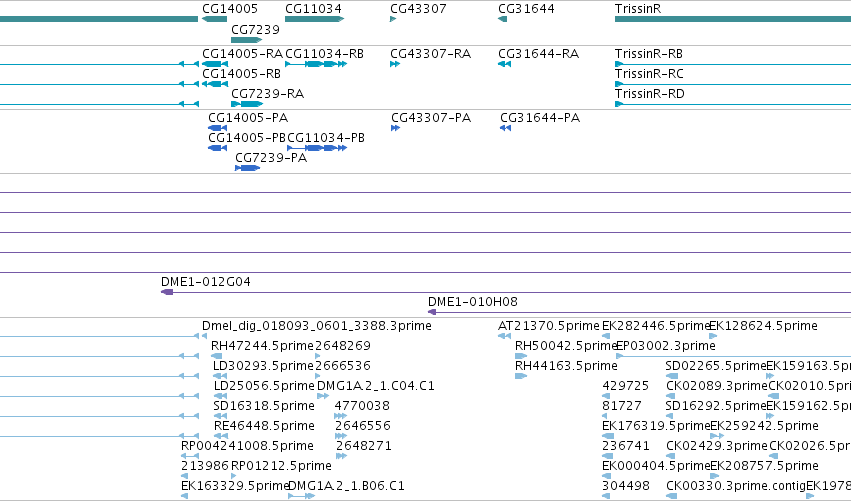Click feature 2648269
851x501 pixels.
(342, 346)
